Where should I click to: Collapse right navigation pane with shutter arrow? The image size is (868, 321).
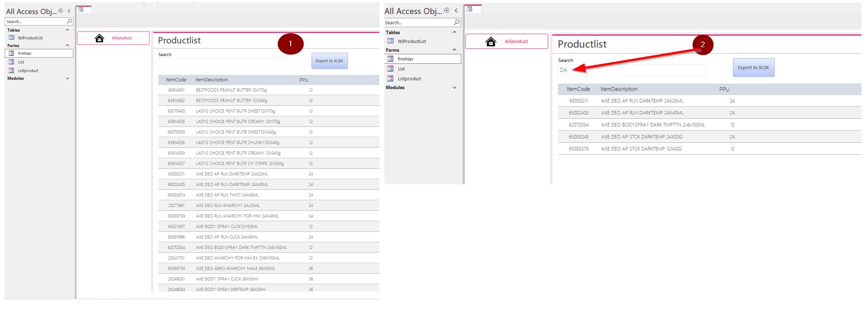click(x=456, y=10)
